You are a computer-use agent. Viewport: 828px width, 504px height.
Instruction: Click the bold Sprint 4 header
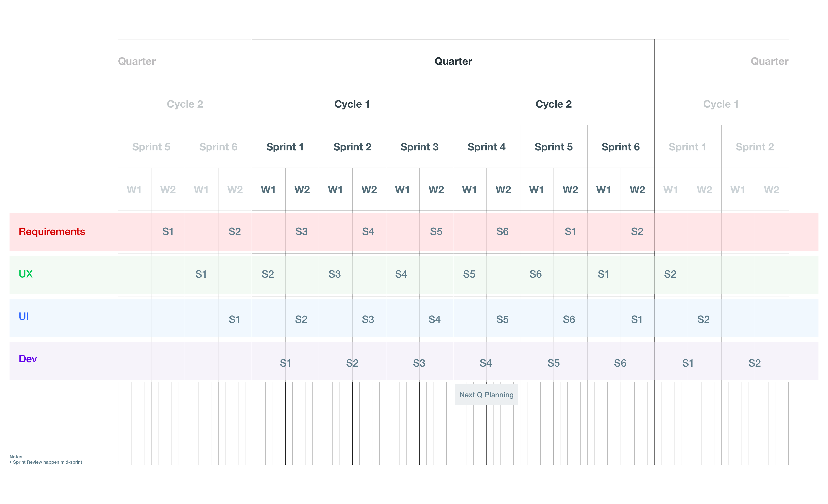click(x=486, y=147)
